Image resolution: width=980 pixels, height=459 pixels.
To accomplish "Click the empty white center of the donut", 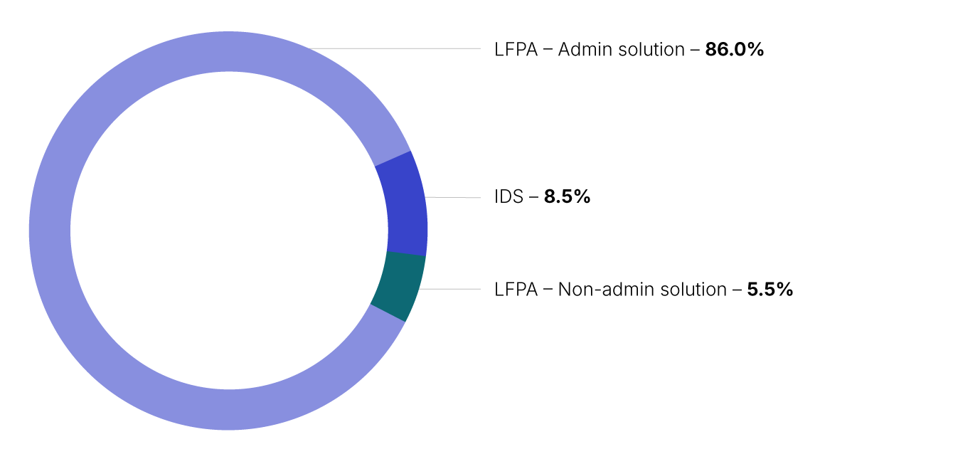I will (228, 230).
